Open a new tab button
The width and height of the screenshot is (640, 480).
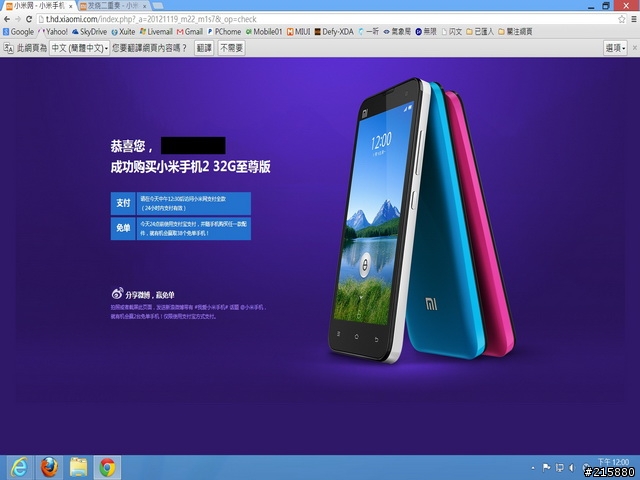click(x=158, y=6)
